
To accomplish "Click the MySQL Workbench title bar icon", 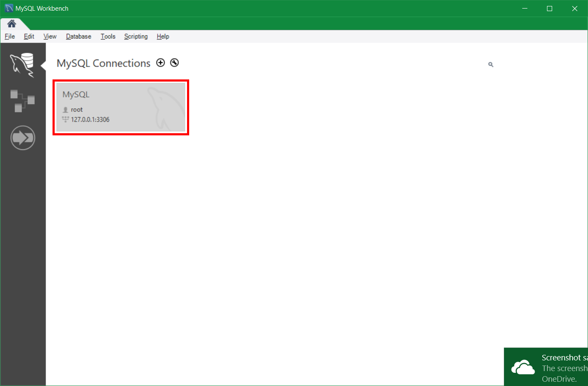I will click(x=9, y=9).
